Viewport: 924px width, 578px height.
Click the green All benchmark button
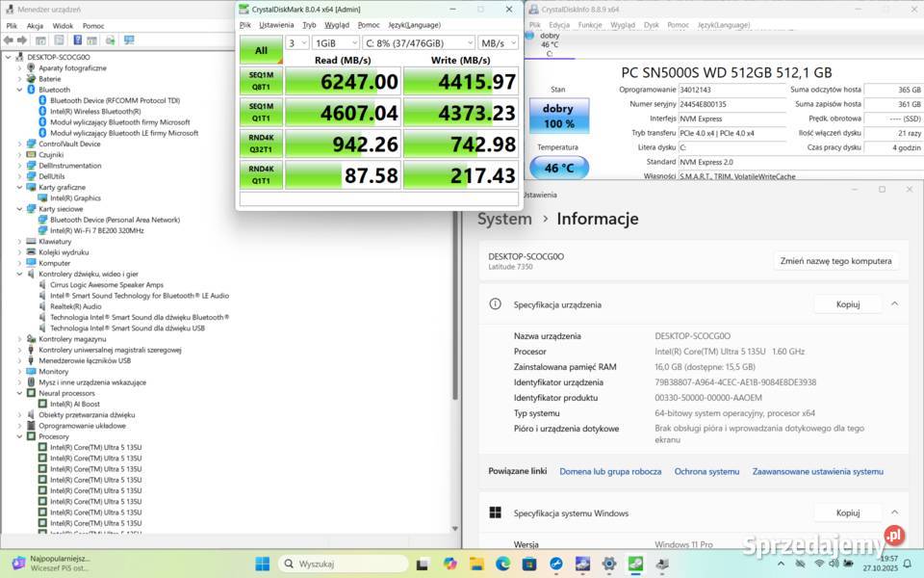pos(261,50)
